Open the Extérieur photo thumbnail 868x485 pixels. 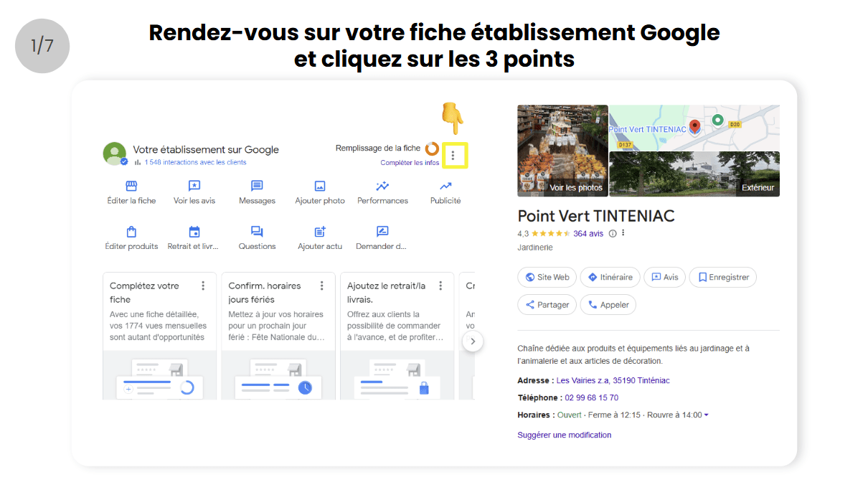[694, 174]
